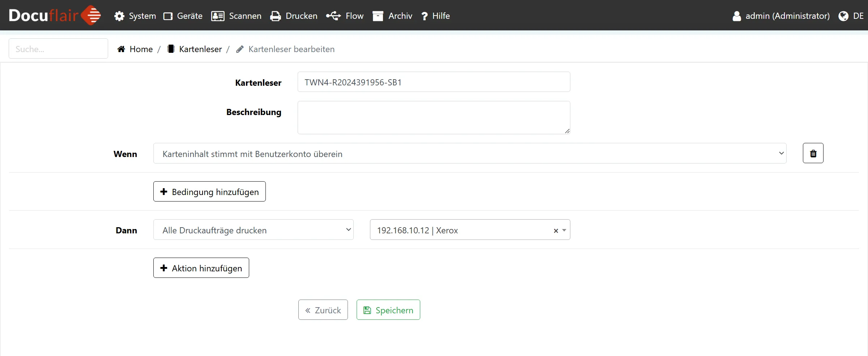This screenshot has width=868, height=356.
Task: Open the Scannen menu
Action: coord(237,16)
